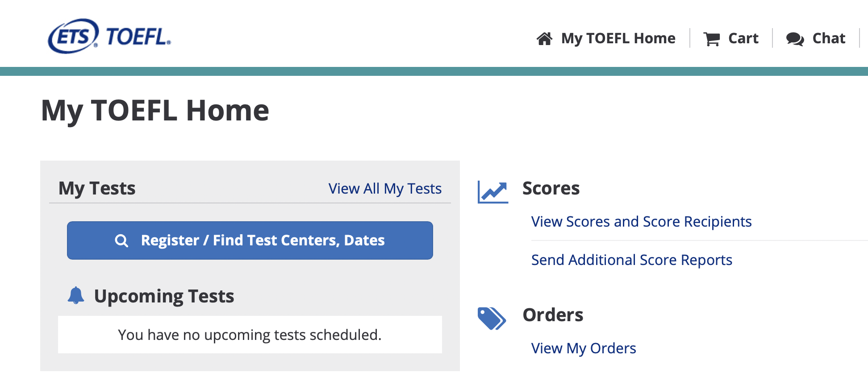Screen dimensions: 868x389
Task: Click the no upcoming tests scheduled message
Action: pos(250,335)
